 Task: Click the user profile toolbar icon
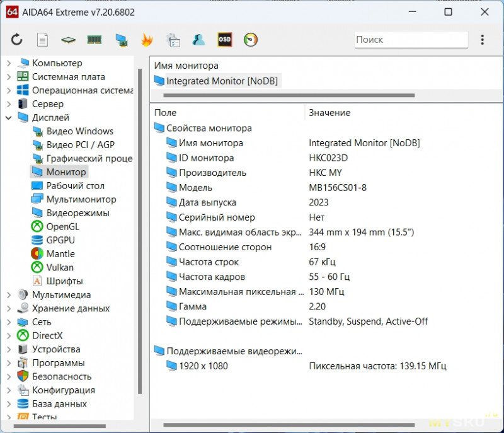coord(198,40)
